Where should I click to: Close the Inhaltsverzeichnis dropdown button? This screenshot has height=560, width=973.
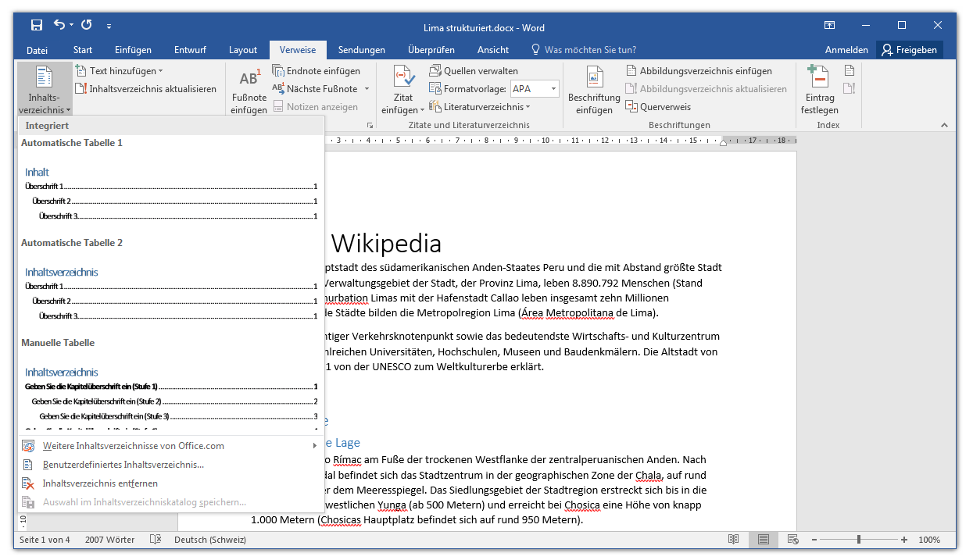pos(45,89)
